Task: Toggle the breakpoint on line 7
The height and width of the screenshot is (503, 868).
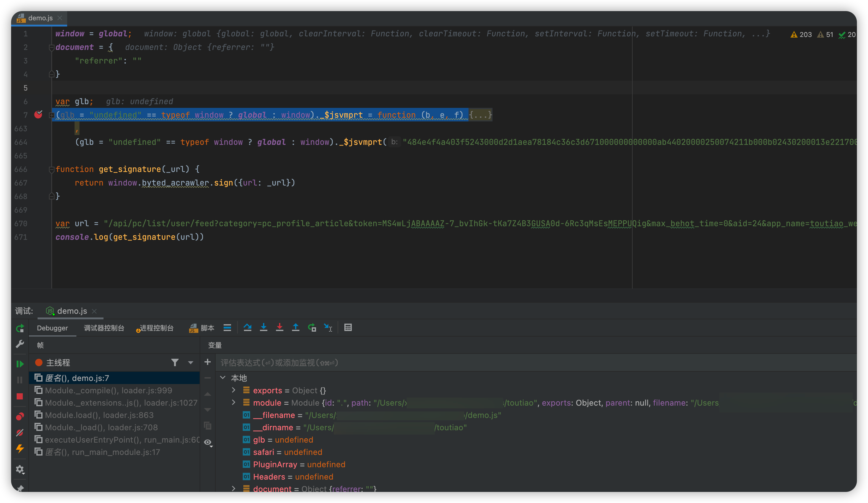Action: coord(38,114)
